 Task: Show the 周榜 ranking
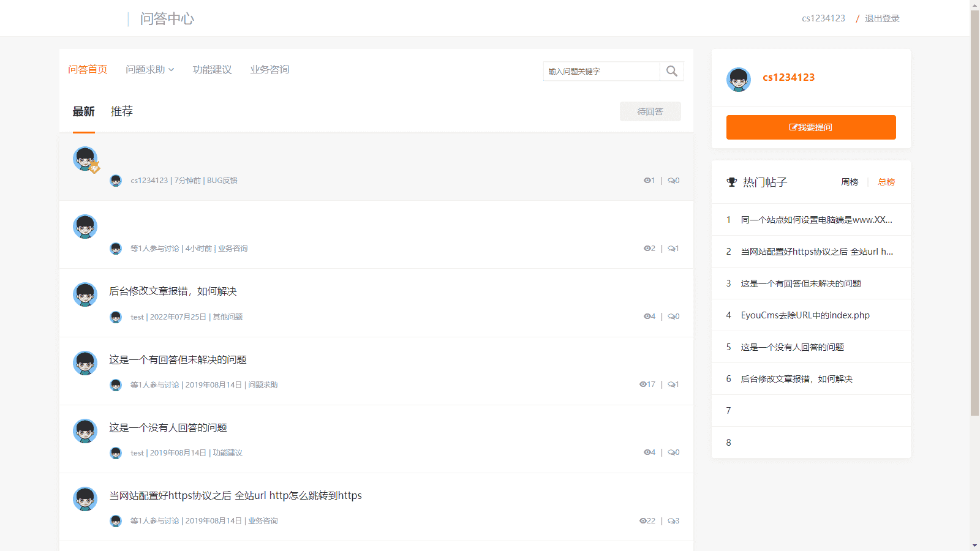850,182
